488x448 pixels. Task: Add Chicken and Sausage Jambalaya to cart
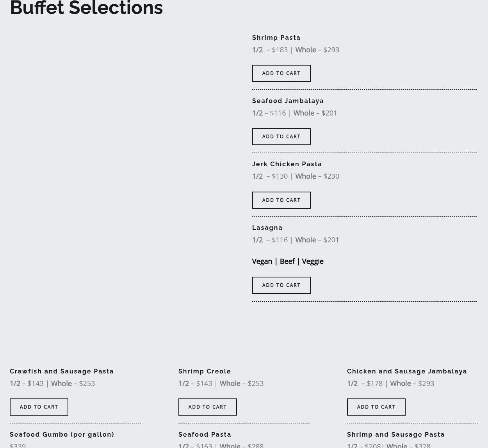[x=376, y=407]
